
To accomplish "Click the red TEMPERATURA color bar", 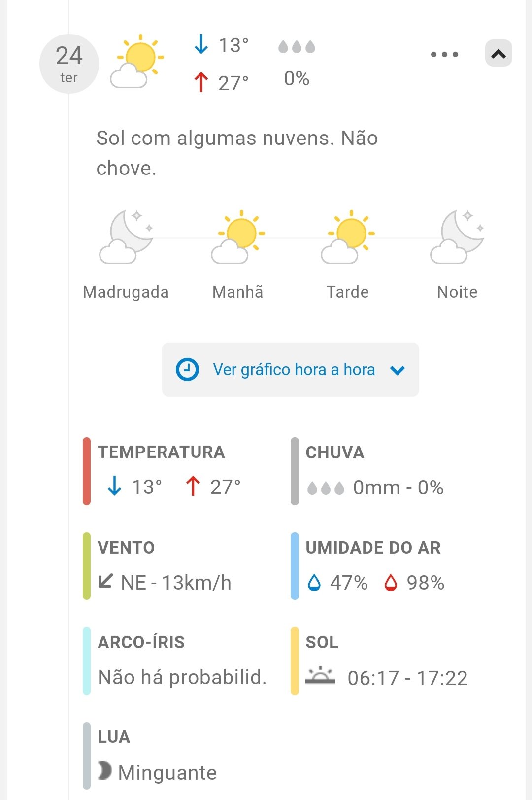I will 87,471.
